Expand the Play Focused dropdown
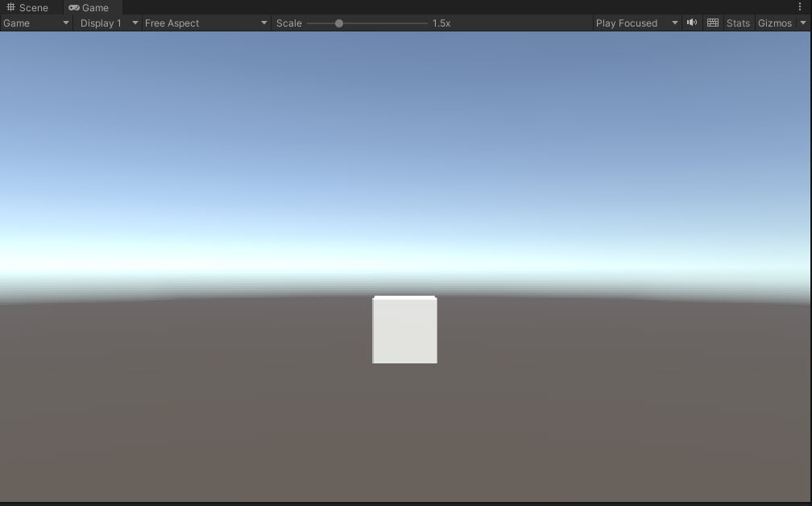The height and width of the screenshot is (506, 812). 636,23
